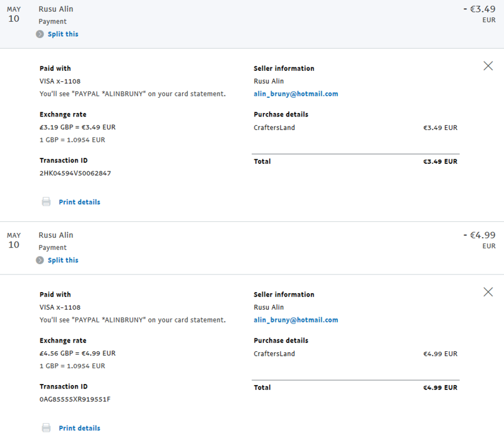The image size is (504, 439).
Task: Open alin_bruny@hotmail.com link in first transaction
Action: [296, 94]
